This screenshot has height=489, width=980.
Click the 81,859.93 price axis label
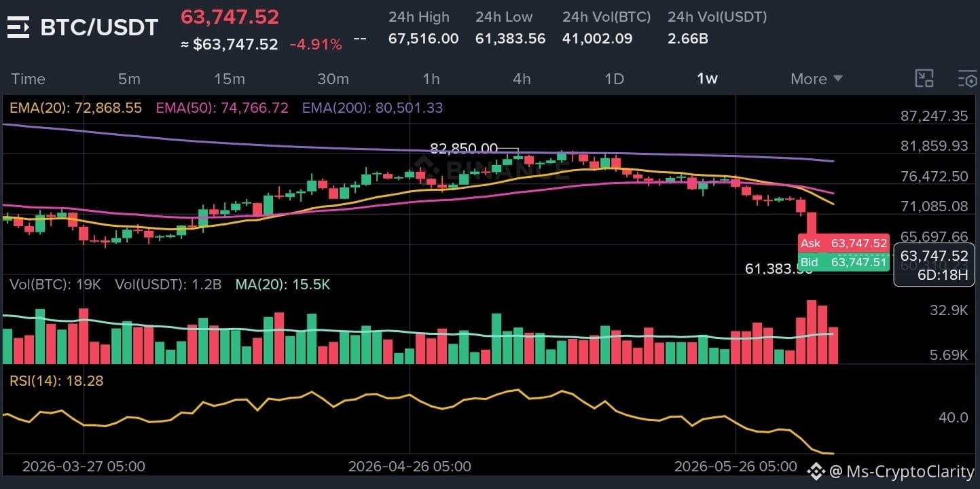(934, 146)
